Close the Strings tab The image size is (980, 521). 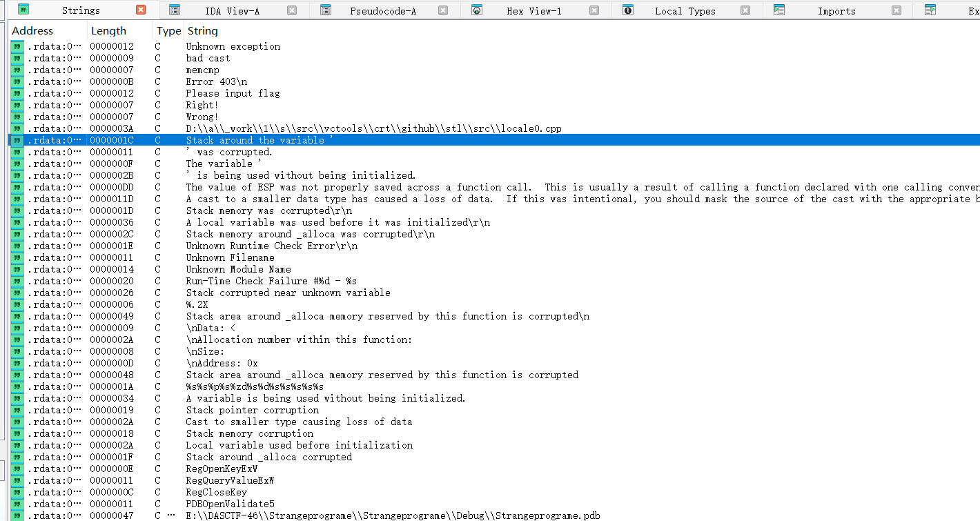coord(141,10)
